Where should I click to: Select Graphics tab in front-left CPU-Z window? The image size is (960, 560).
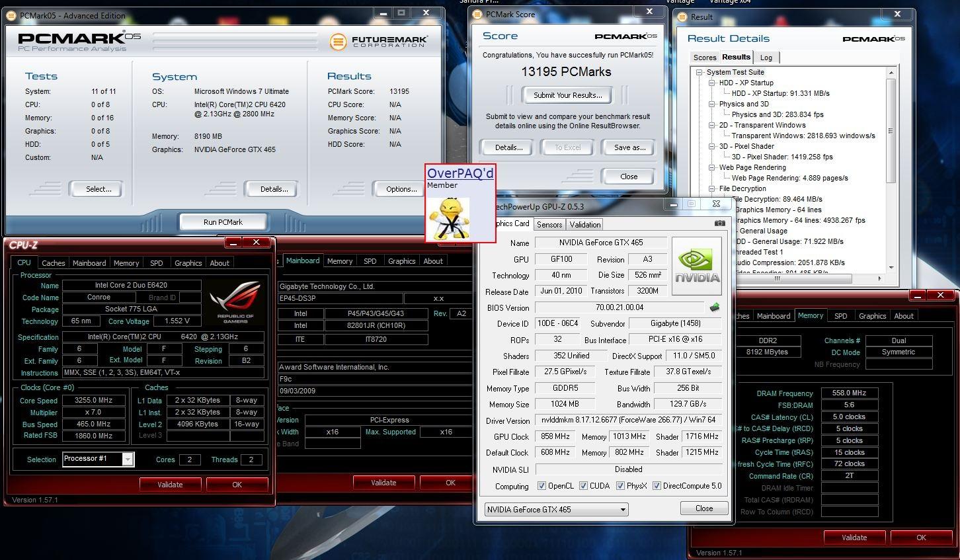pyautogui.click(x=188, y=263)
